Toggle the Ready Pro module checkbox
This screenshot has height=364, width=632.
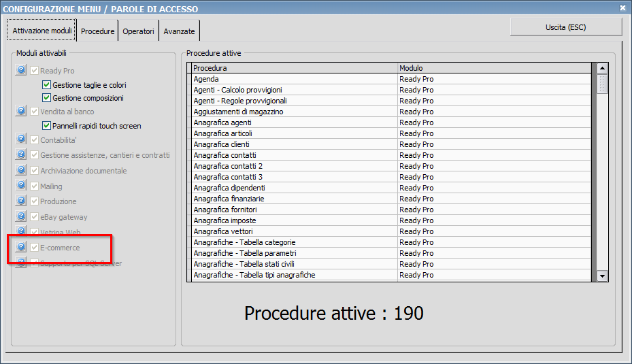pos(34,71)
